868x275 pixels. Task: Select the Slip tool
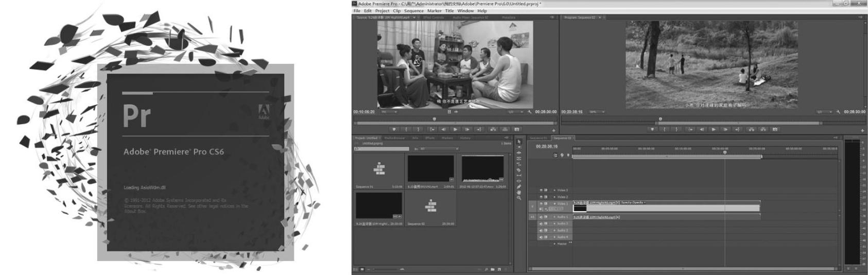pos(519,176)
